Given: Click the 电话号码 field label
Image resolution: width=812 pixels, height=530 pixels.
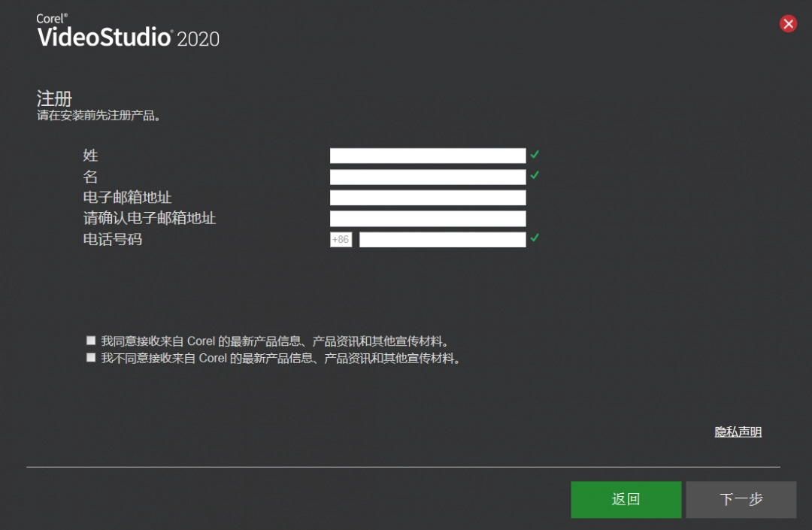Looking at the screenshot, I should pos(112,240).
